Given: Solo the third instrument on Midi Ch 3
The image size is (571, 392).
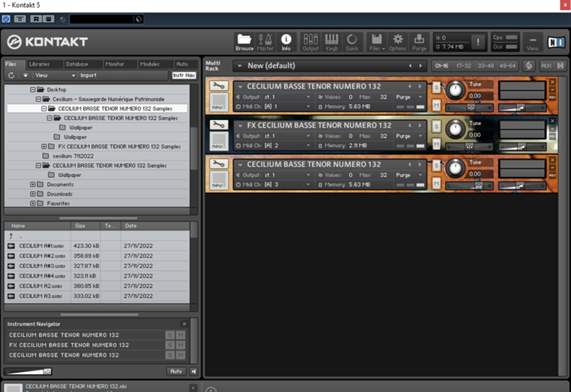Looking at the screenshot, I should coord(436,166).
